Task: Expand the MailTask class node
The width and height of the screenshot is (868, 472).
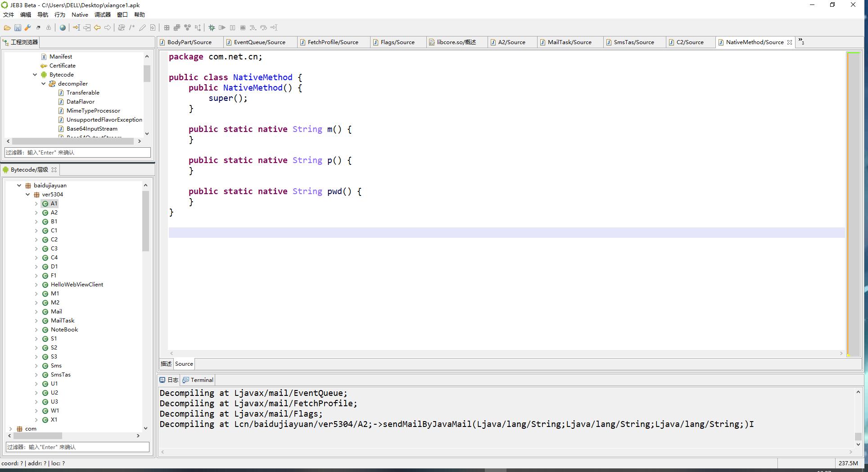Action: coord(36,321)
